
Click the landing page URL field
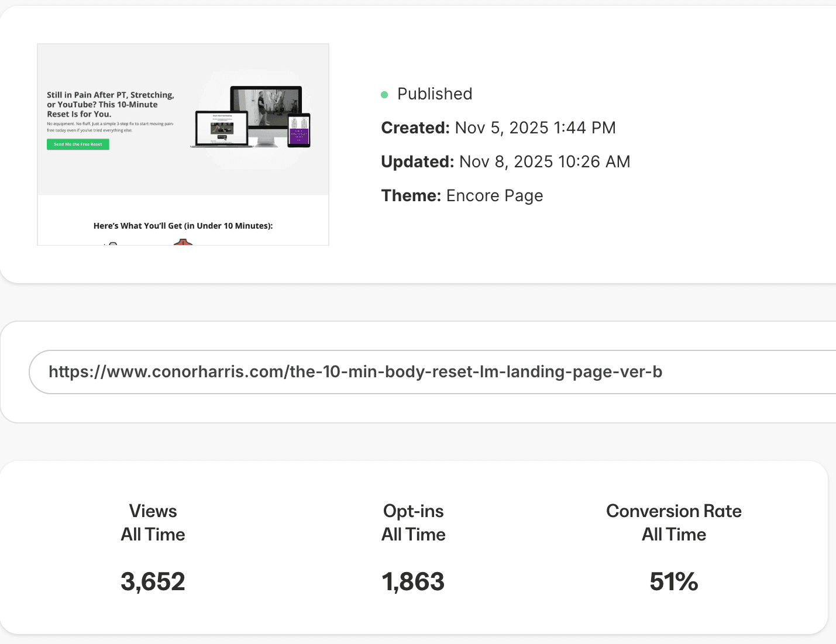pyautogui.click(x=433, y=372)
